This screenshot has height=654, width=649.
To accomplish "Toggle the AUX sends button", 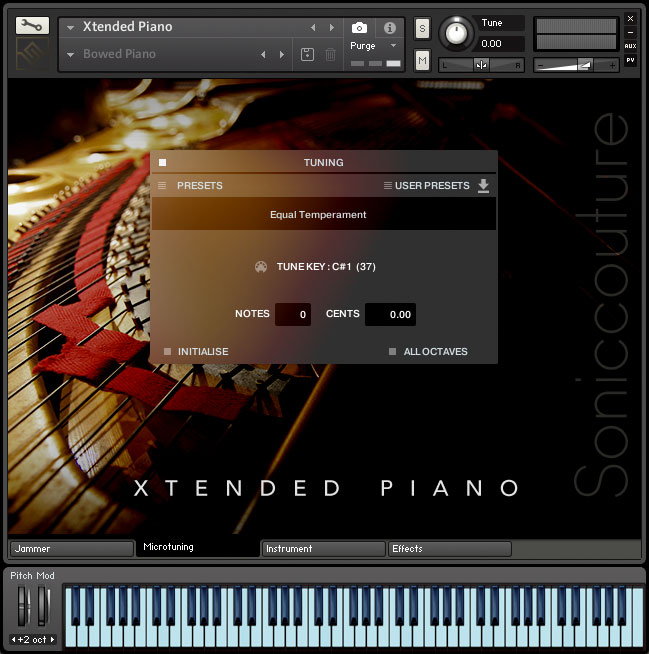I will [630, 46].
